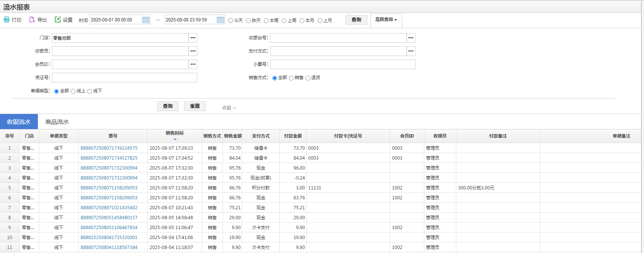Viewport: 644px width, 253px height.
Task: Click the 支付方式 column header
Action: tap(261, 136)
